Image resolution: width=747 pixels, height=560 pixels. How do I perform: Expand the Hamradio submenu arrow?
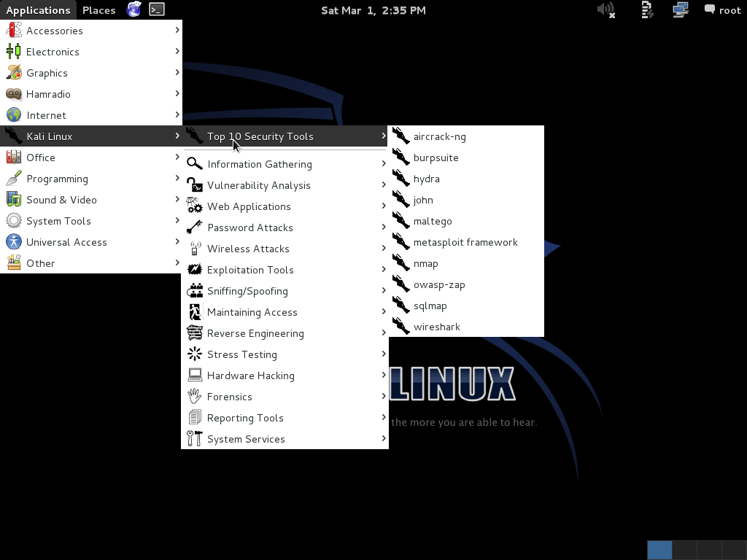177,93
